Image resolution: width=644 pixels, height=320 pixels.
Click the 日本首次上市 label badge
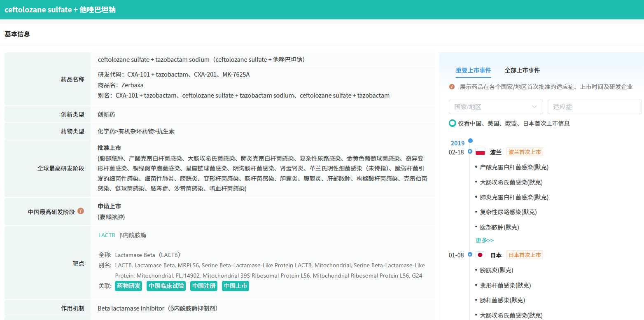pyautogui.click(x=525, y=255)
